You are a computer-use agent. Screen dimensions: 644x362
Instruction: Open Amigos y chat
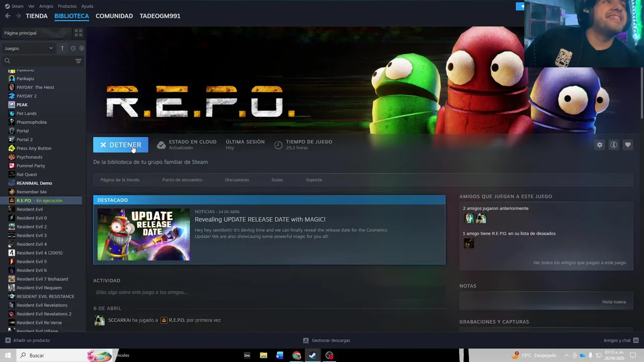coord(620,340)
